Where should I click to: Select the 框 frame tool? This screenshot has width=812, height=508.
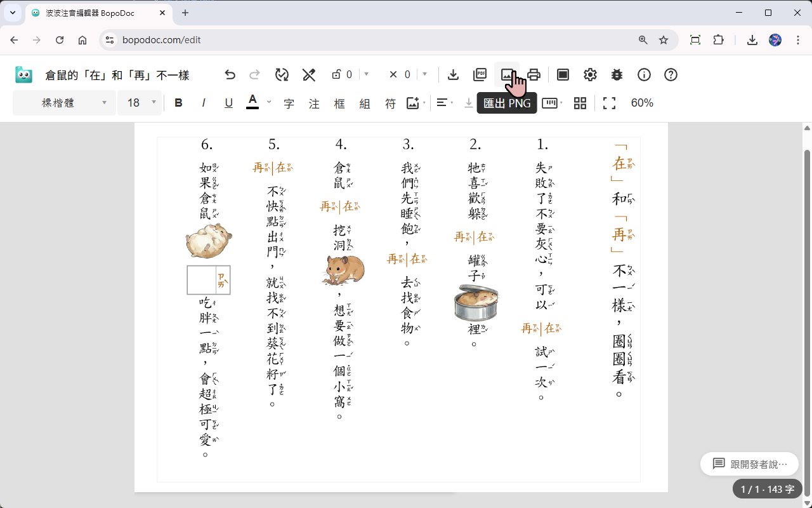(x=339, y=102)
